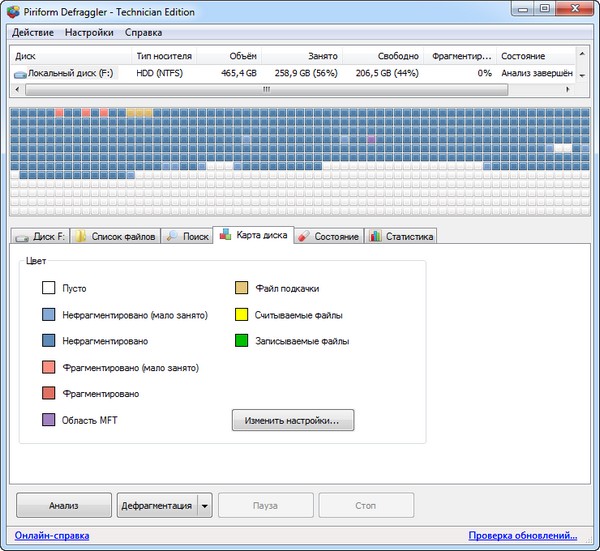600x551 pixels.
Task: Click the magnifier icon on Поиск tab
Action: tap(173, 237)
